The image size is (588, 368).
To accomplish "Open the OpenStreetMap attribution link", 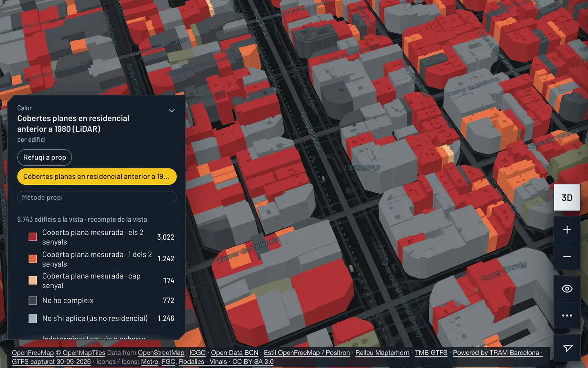I will tap(161, 353).
